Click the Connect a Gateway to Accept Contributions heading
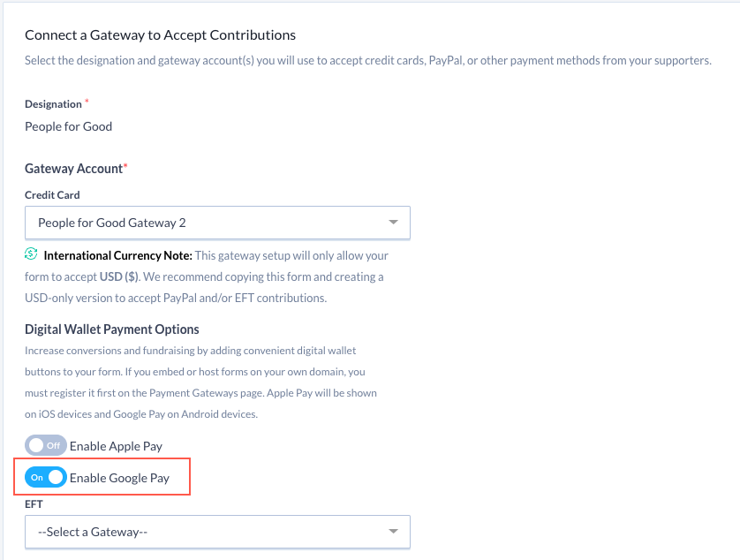Screen dimensions: 740x560 click(x=161, y=34)
